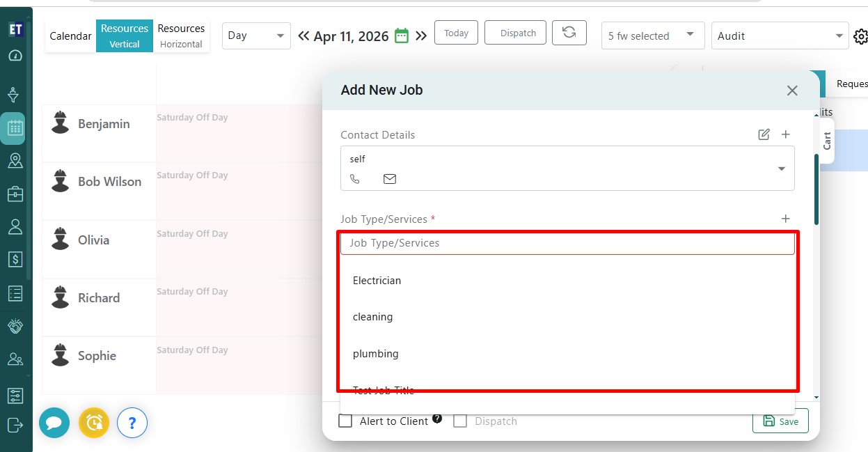
Task: Expand the Audit dropdown
Action: coord(779,36)
